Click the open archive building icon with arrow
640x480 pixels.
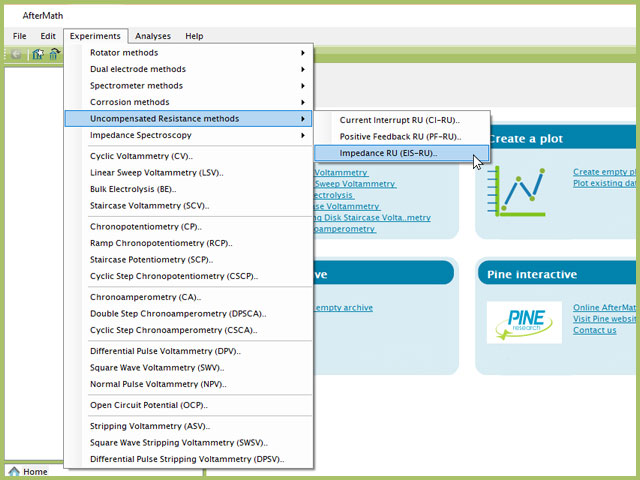54,54
